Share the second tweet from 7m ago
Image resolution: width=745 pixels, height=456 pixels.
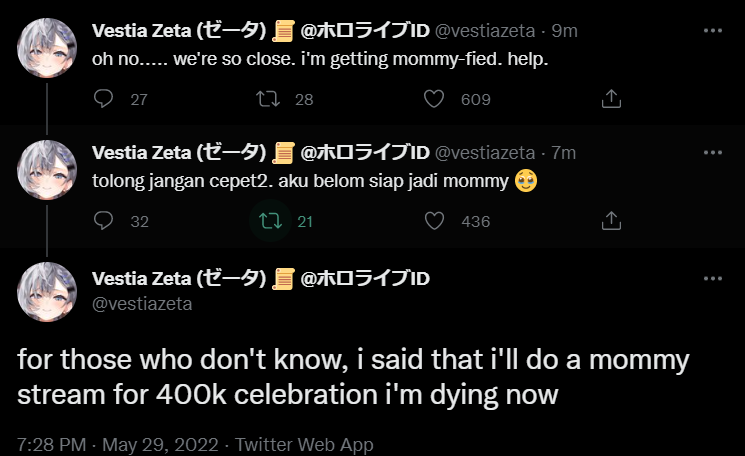[x=612, y=221]
